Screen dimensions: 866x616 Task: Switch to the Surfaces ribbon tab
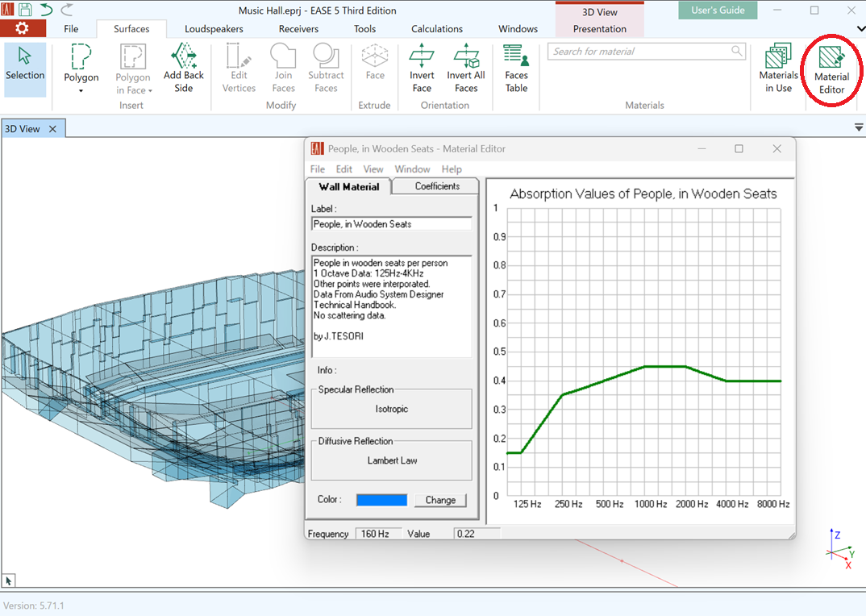[131, 29]
